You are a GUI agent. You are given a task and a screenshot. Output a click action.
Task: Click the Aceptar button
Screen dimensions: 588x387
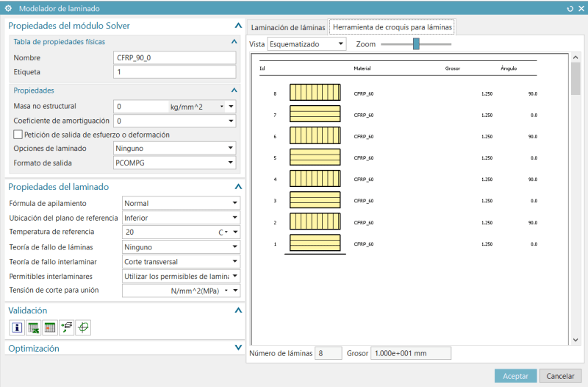[515, 376]
